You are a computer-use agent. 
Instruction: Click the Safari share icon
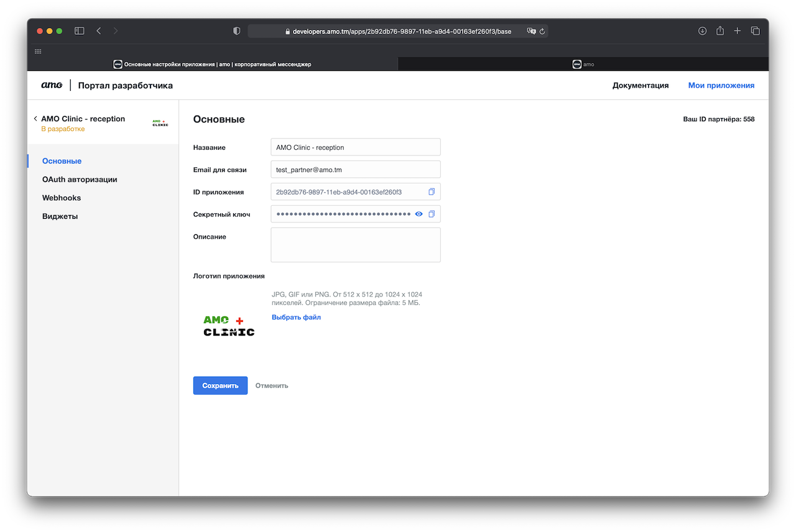720,31
